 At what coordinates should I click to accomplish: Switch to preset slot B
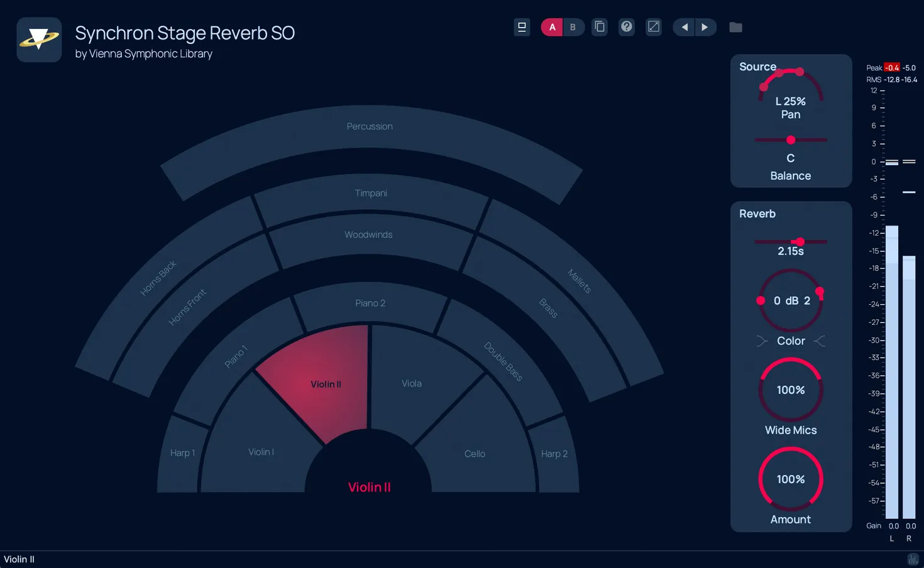(x=573, y=27)
